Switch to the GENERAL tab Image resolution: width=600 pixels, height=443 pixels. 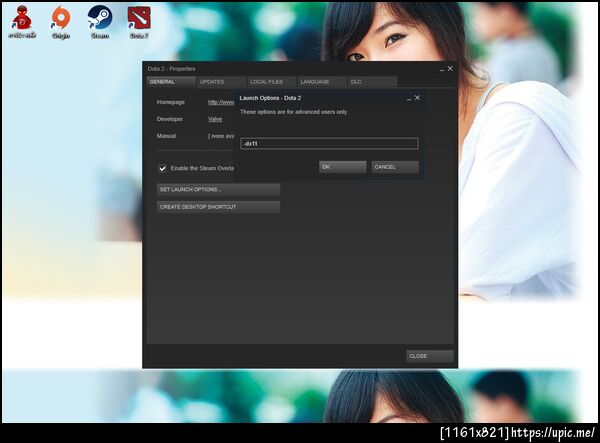(171, 82)
